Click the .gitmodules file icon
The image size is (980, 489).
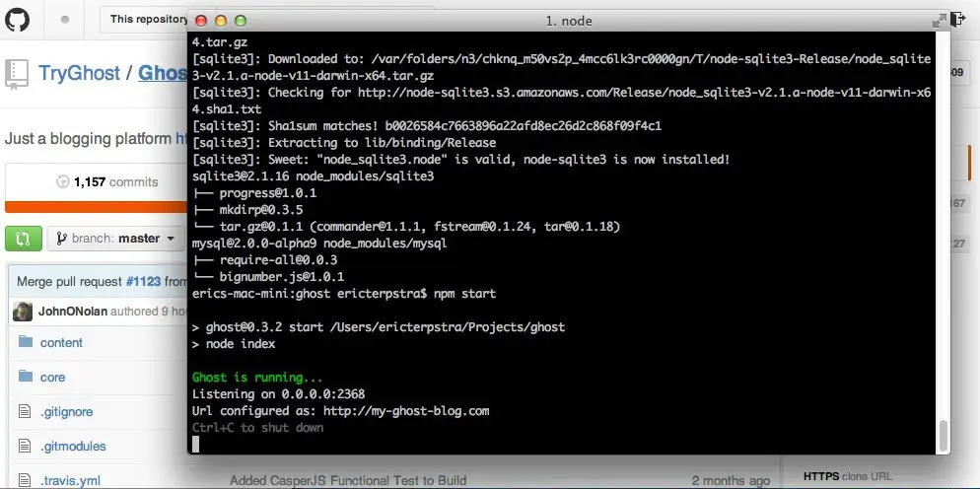[25, 446]
